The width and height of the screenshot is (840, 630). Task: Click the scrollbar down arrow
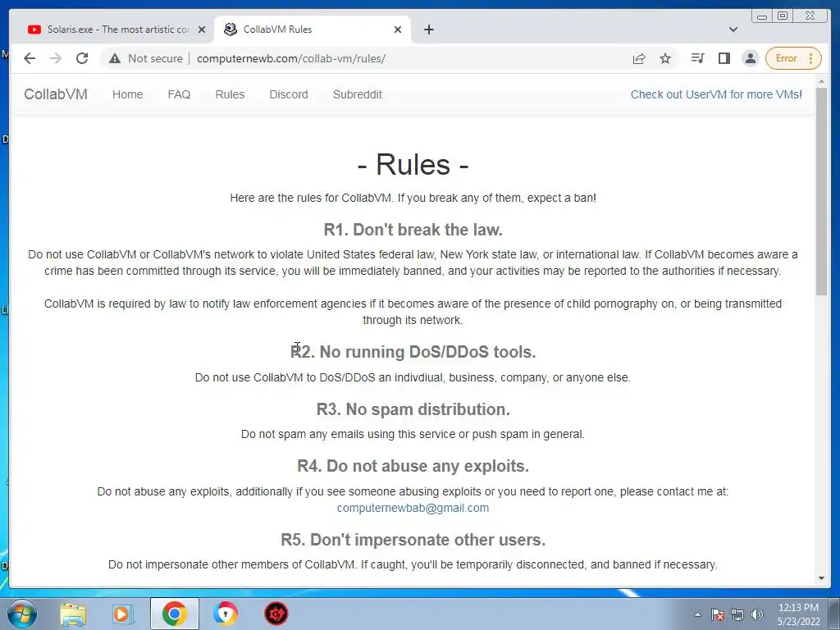coord(822,578)
